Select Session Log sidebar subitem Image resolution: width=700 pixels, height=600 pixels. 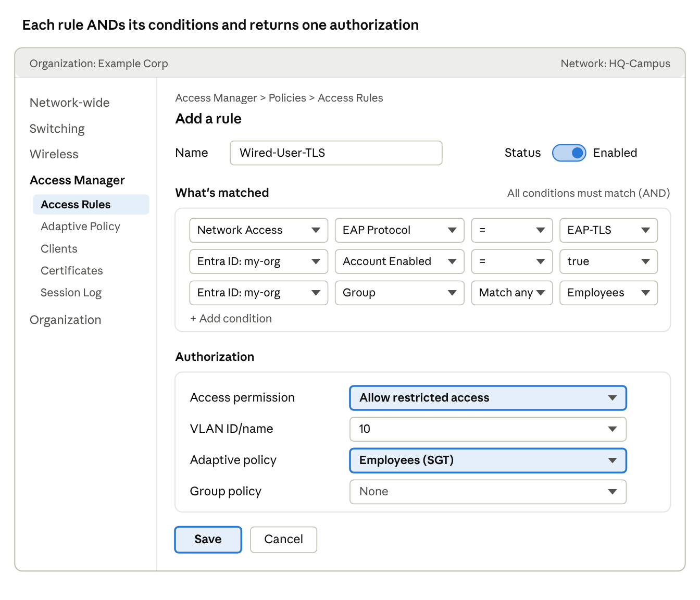click(71, 293)
